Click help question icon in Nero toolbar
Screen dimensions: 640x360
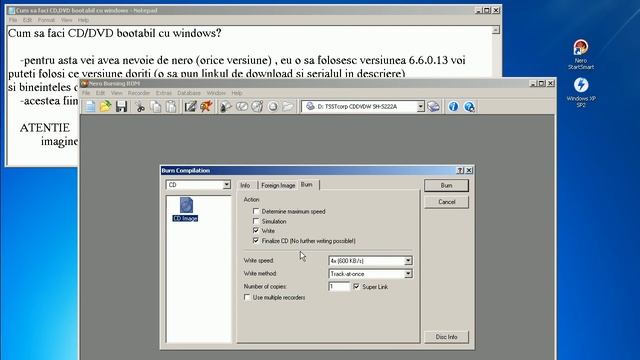pyautogui.click(x=469, y=107)
